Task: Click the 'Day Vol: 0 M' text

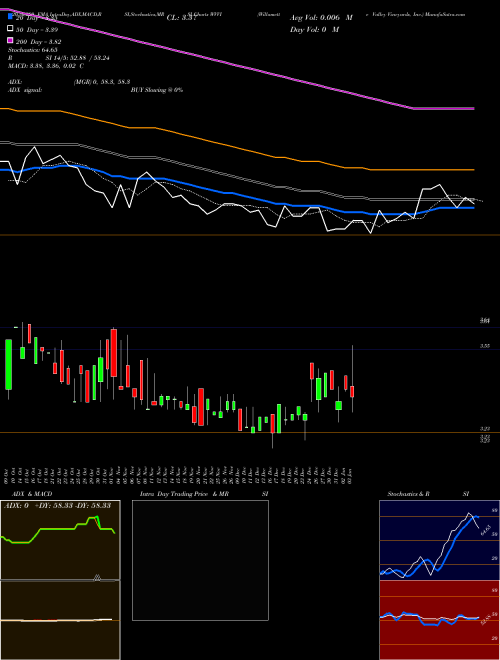Action: [x=314, y=29]
